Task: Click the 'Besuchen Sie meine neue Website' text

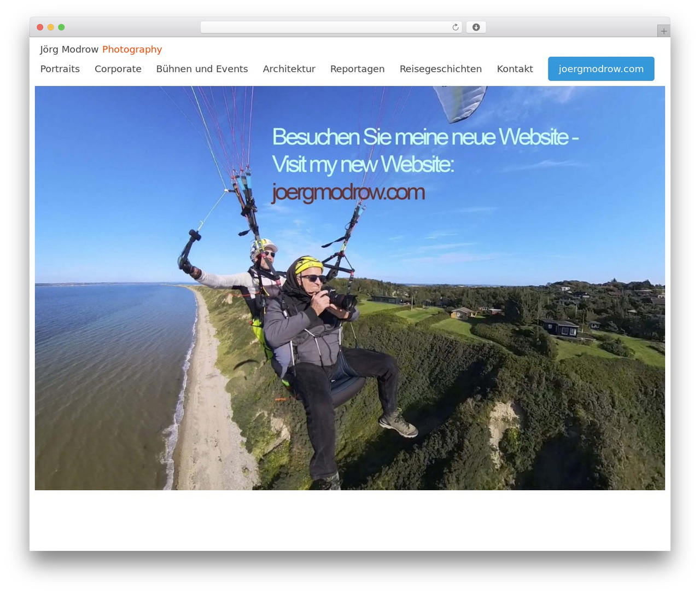Action: click(425, 137)
